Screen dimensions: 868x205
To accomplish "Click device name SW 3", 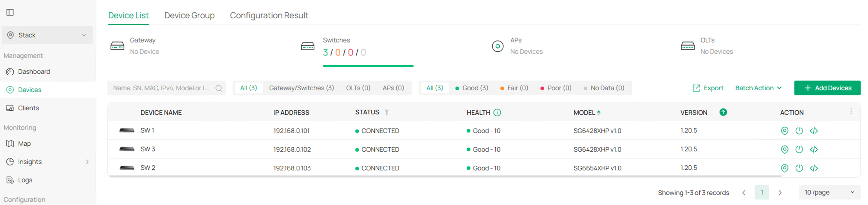I will pyautogui.click(x=148, y=149).
